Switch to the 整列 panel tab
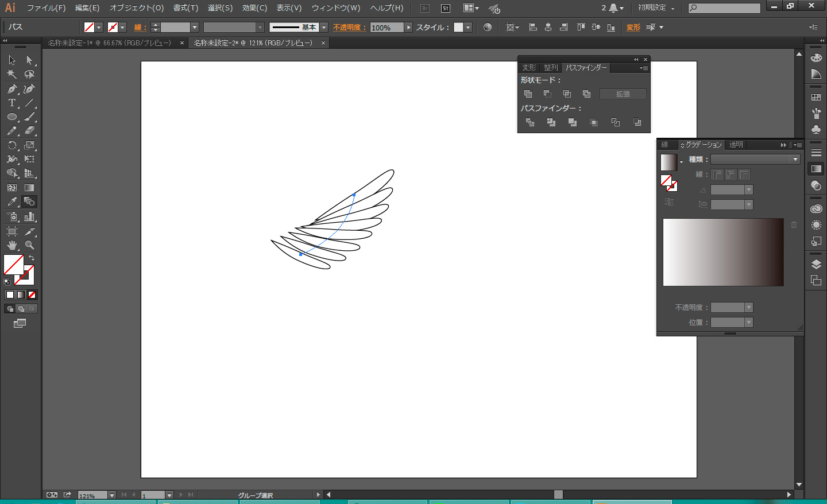Image resolution: width=827 pixels, height=504 pixels. [x=550, y=68]
